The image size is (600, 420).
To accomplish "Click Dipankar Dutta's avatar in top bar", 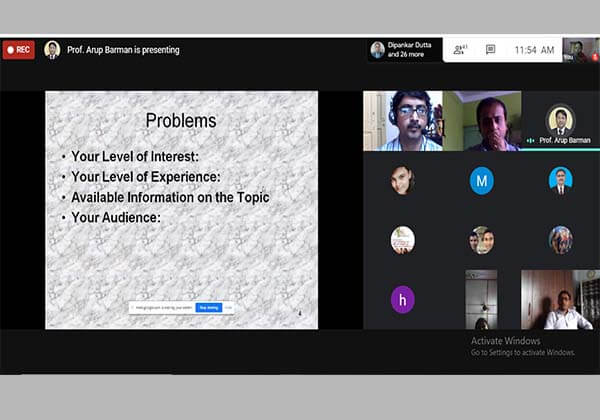I will pyautogui.click(x=377, y=49).
